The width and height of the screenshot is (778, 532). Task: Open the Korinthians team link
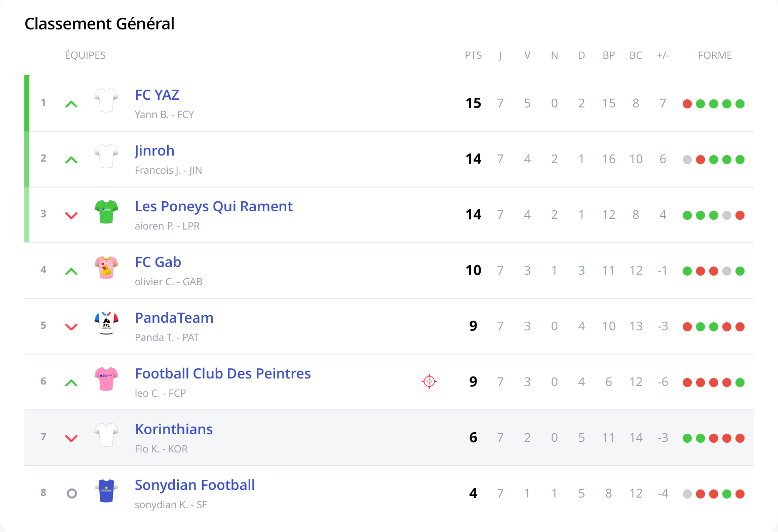[174, 429]
